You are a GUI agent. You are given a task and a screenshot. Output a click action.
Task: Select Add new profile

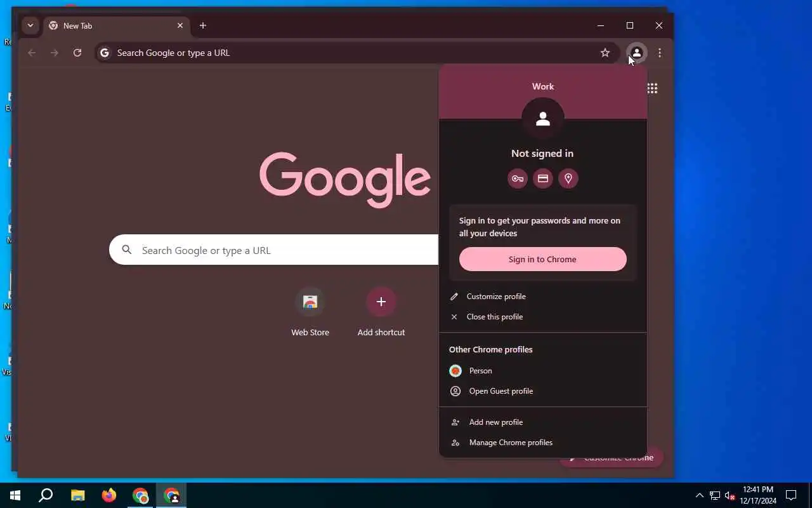coord(543,422)
